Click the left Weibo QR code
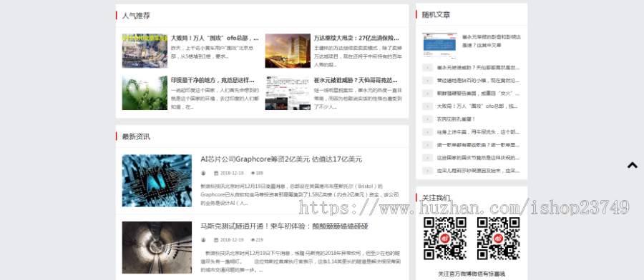Viewport: 644px width, 280px height. [x=445, y=238]
